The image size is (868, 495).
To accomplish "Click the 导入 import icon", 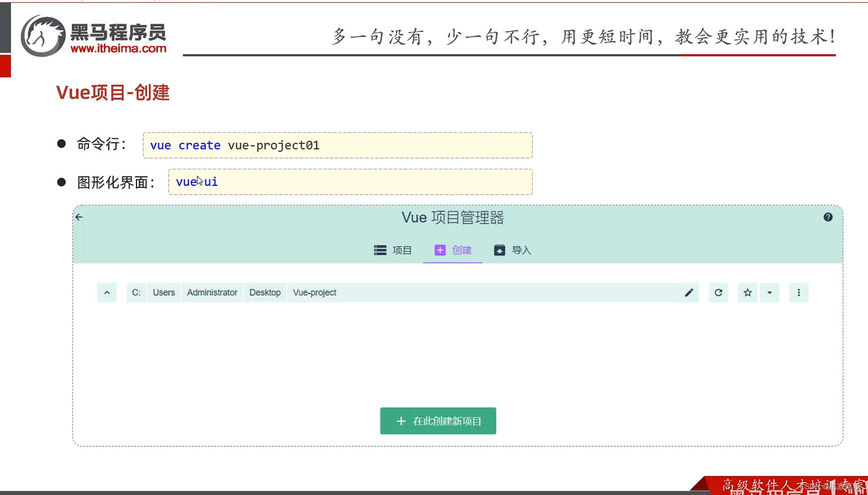I will (499, 250).
